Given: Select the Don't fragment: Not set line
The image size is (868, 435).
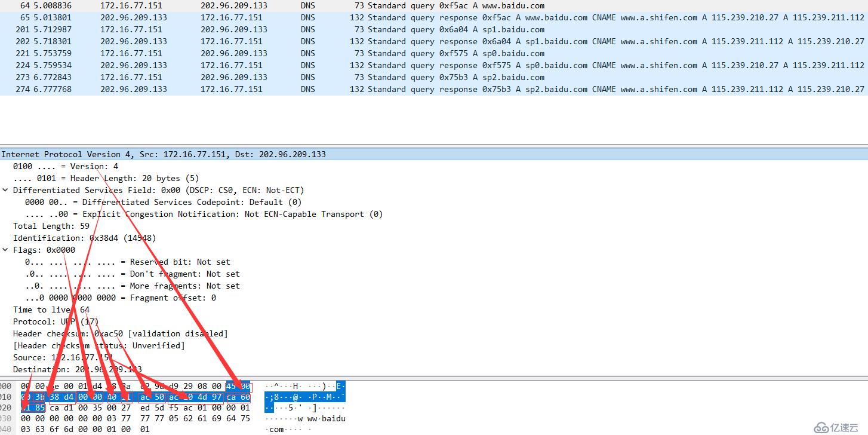Looking at the screenshot, I should [133, 274].
